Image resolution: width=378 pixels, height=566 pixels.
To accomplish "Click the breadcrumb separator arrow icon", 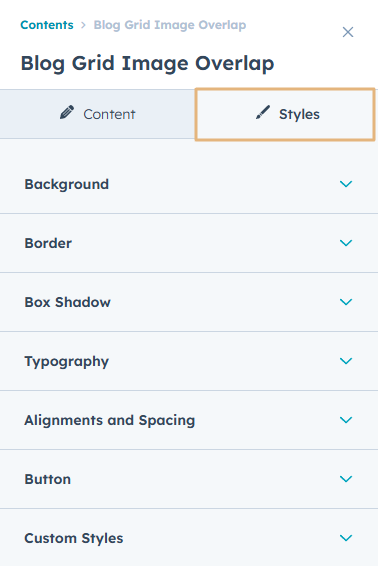I will tap(83, 25).
